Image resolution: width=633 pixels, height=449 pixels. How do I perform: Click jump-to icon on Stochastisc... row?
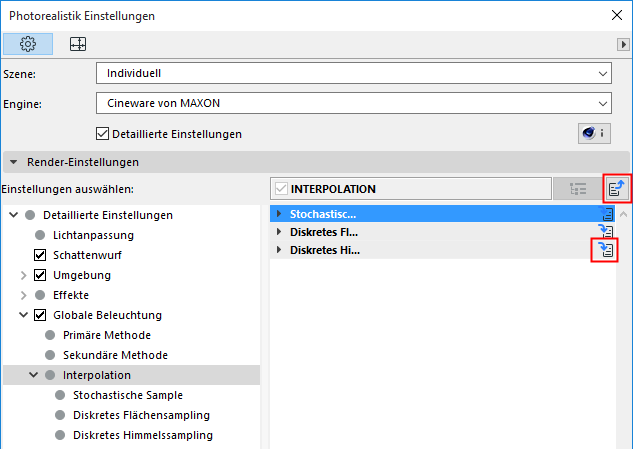click(x=606, y=214)
